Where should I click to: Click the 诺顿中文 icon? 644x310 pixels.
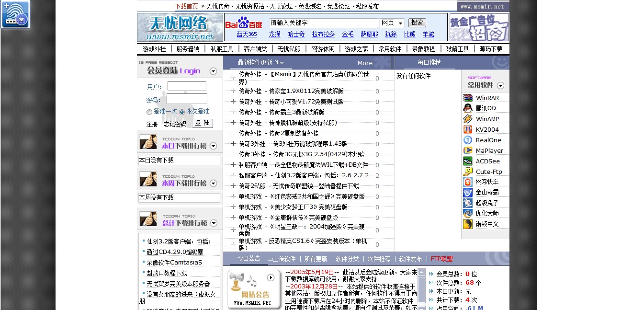pos(468,224)
